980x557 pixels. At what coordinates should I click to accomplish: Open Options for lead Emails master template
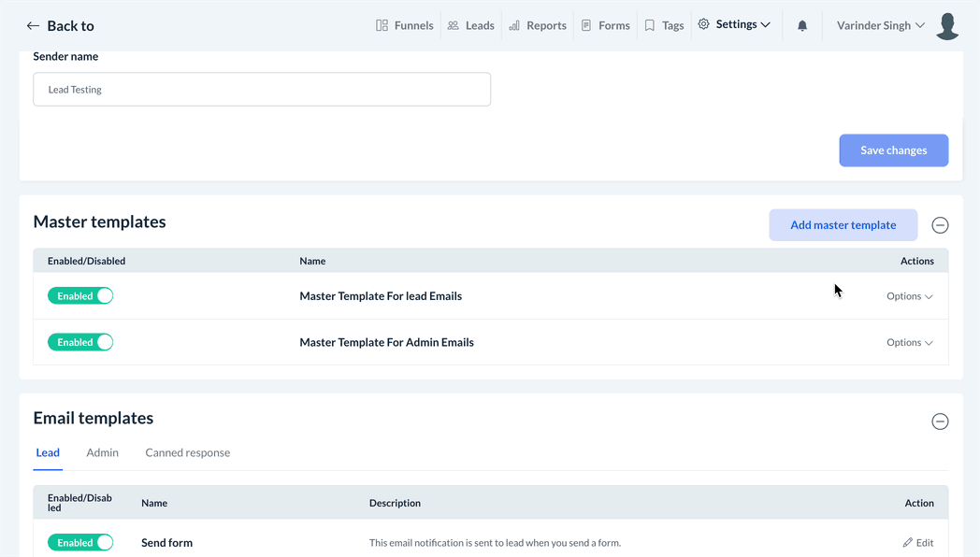[x=909, y=296]
